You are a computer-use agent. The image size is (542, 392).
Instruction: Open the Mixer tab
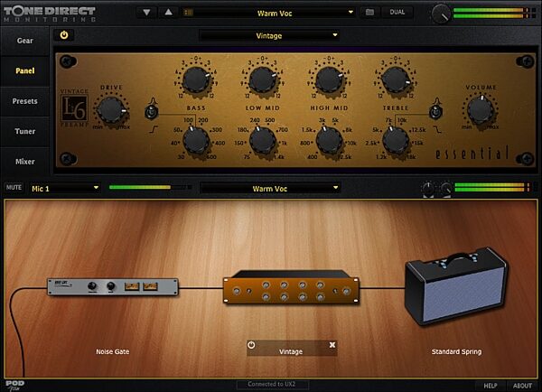(25, 162)
